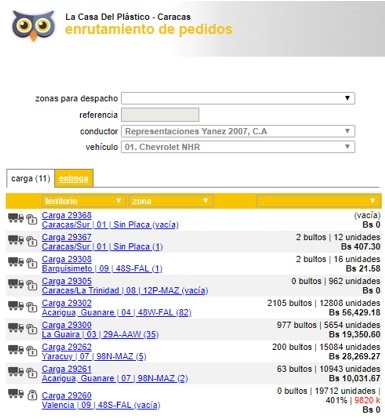This screenshot has height=419, width=385.
Task: Click the truck icon next to Carga 29262
Action: 16,350
